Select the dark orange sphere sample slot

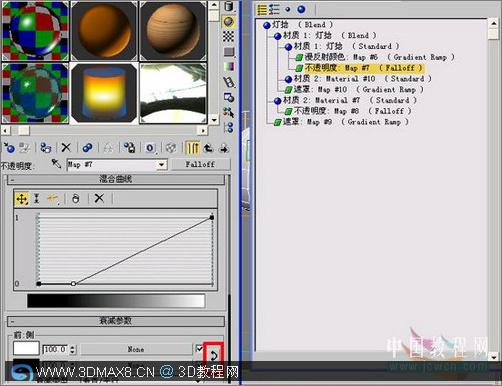click(x=104, y=31)
